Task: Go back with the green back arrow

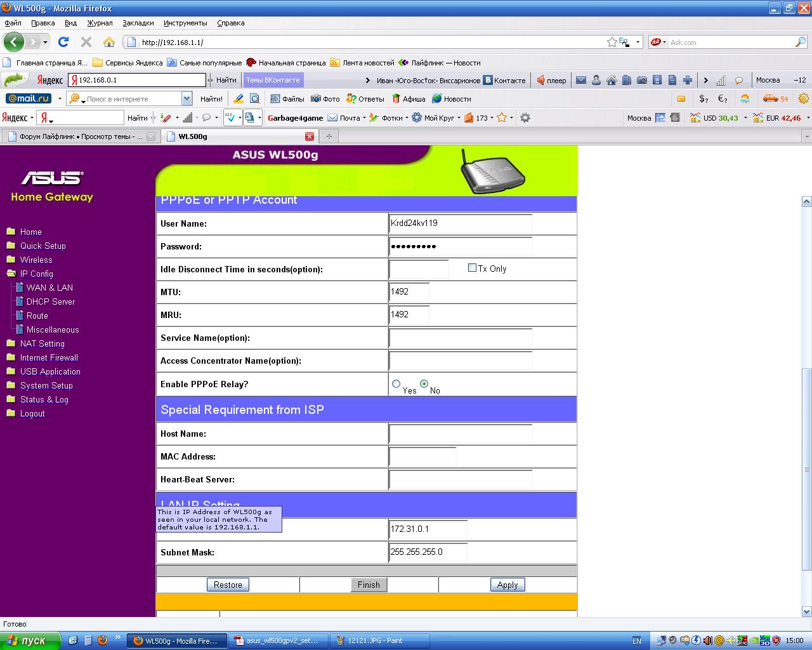Action: click(x=13, y=42)
